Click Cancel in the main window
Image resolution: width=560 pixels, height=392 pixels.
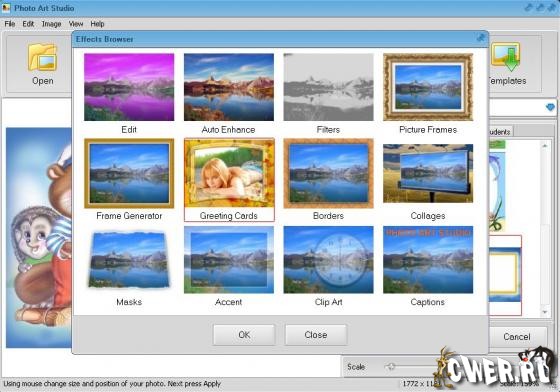(517, 337)
